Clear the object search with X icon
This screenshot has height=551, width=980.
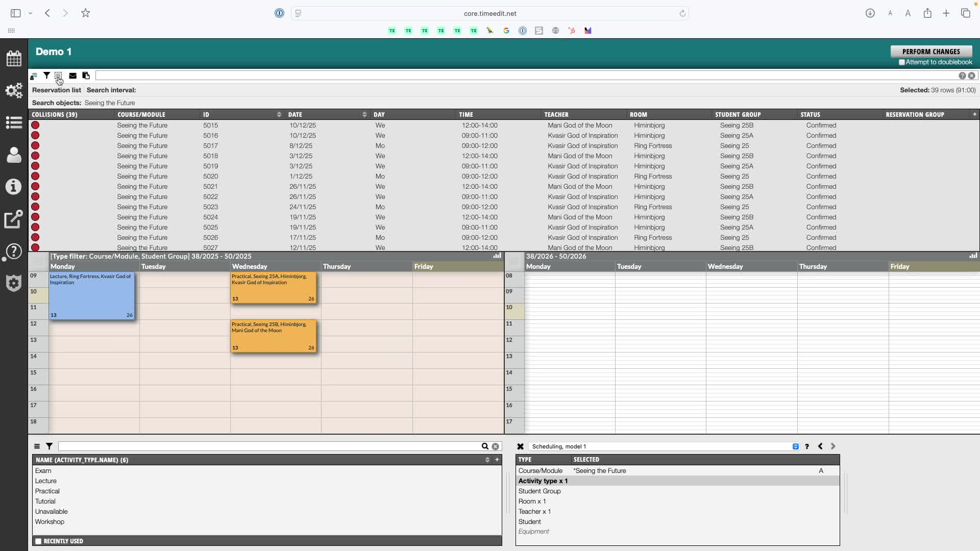point(495,446)
